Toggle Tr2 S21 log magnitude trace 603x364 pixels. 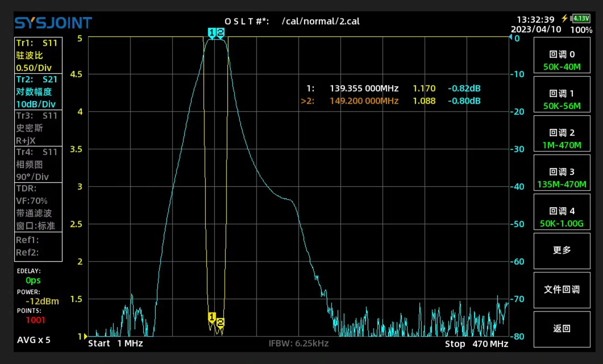[38, 92]
